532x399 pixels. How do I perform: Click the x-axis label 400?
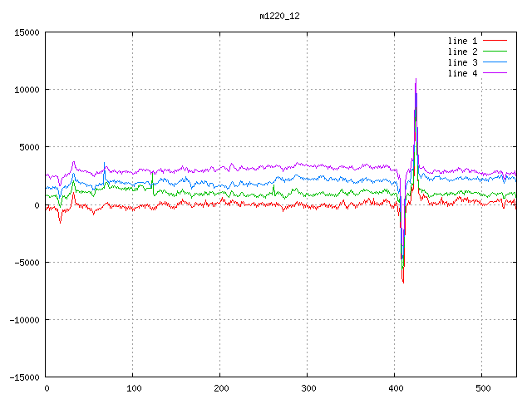click(x=396, y=388)
